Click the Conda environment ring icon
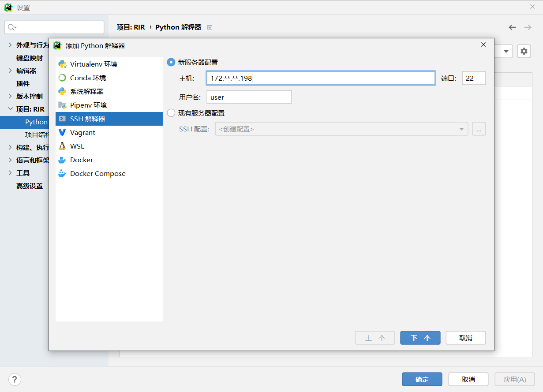This screenshot has height=392, width=543. pyautogui.click(x=62, y=78)
